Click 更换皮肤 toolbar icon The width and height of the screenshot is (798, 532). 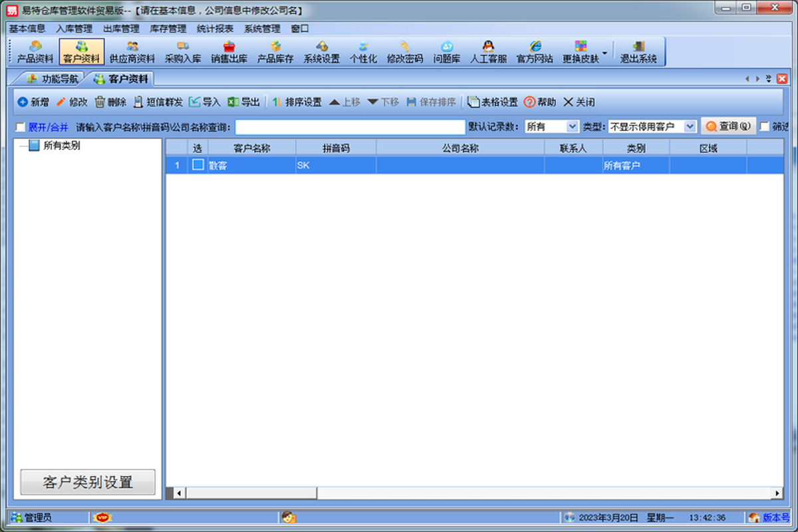coord(581,52)
